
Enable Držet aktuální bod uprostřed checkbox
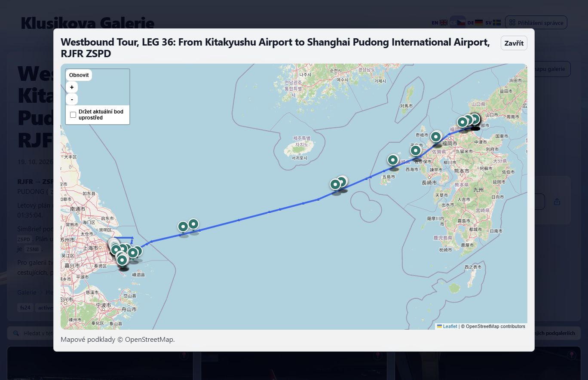click(x=73, y=115)
